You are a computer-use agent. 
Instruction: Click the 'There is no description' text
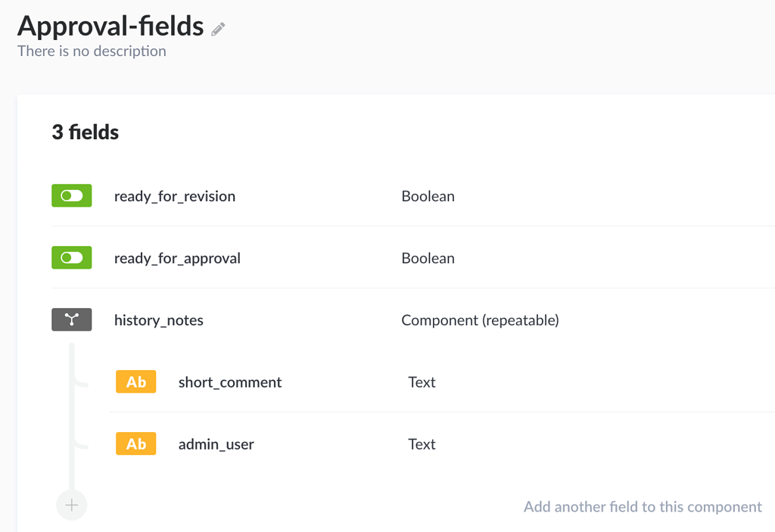coord(92,51)
